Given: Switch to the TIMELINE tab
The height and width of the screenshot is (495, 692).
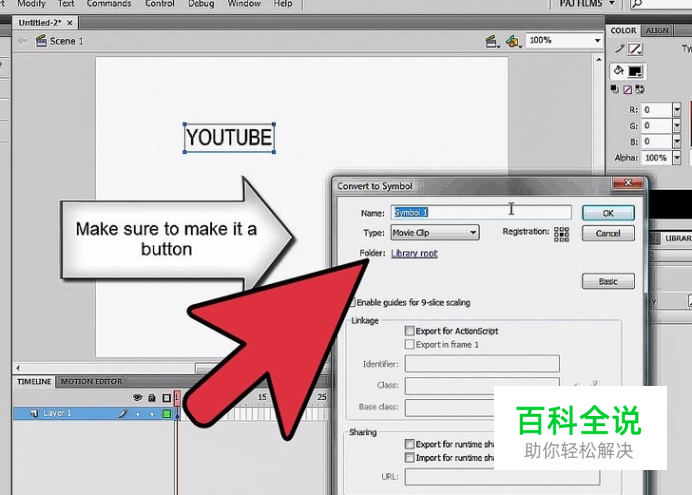Looking at the screenshot, I should [x=34, y=382].
